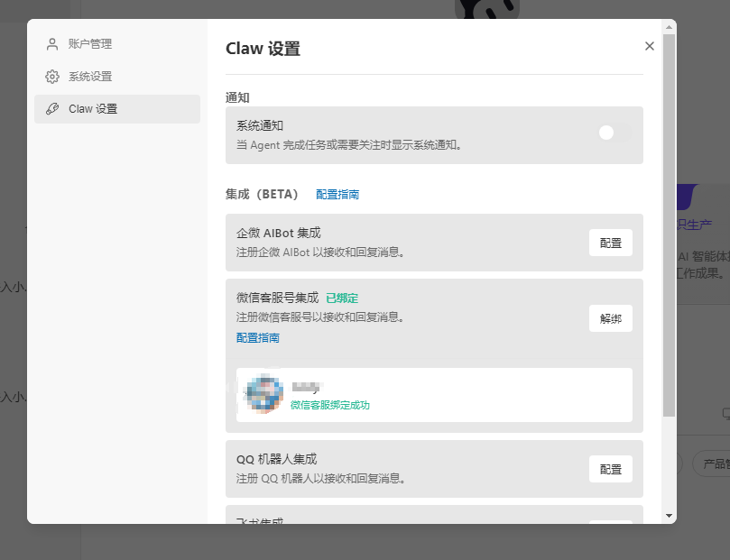The width and height of the screenshot is (730, 560).
Task: Click the QQ 机器人集成 title
Action: pos(276,460)
